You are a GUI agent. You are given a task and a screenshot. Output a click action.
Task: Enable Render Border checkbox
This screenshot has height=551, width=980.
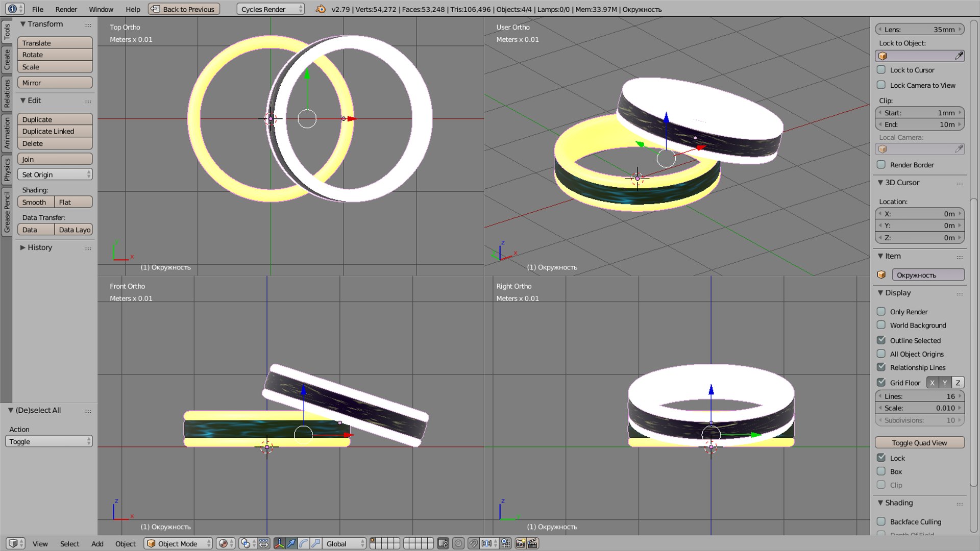click(x=881, y=165)
